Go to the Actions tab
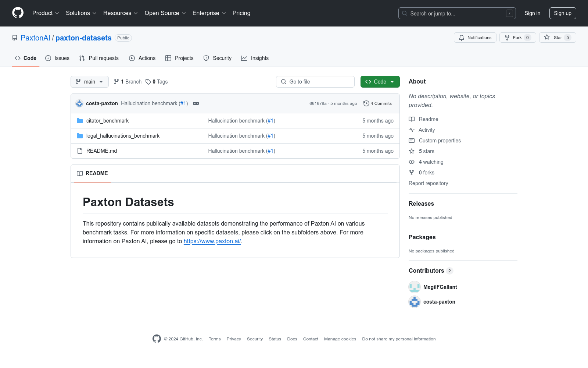 click(142, 58)
